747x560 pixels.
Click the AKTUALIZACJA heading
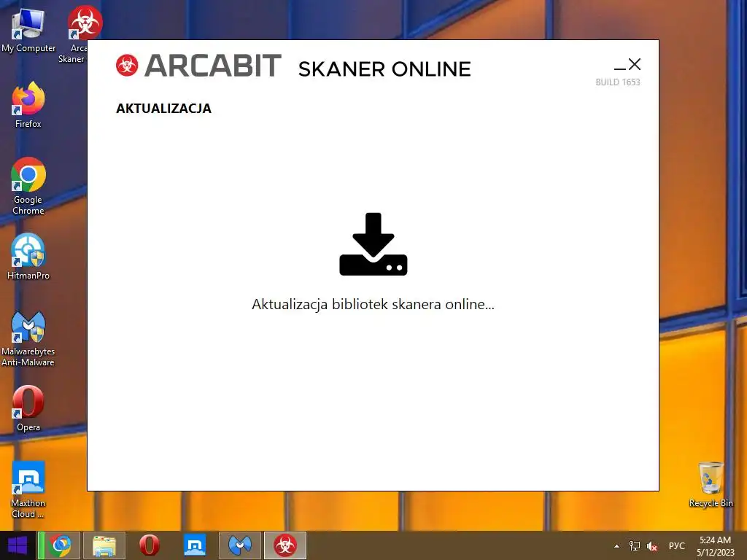164,109
